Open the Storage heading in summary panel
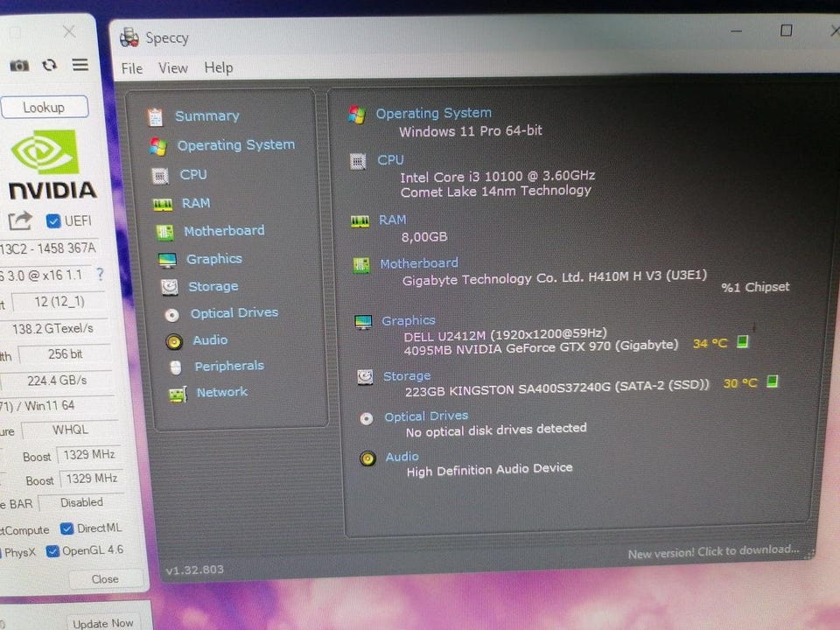This screenshot has width=840, height=630. (407, 376)
